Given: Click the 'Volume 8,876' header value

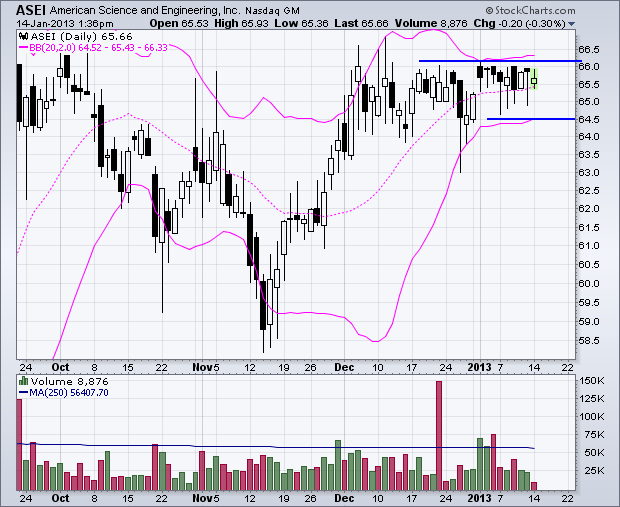Looking at the screenshot, I should tap(431, 24).
